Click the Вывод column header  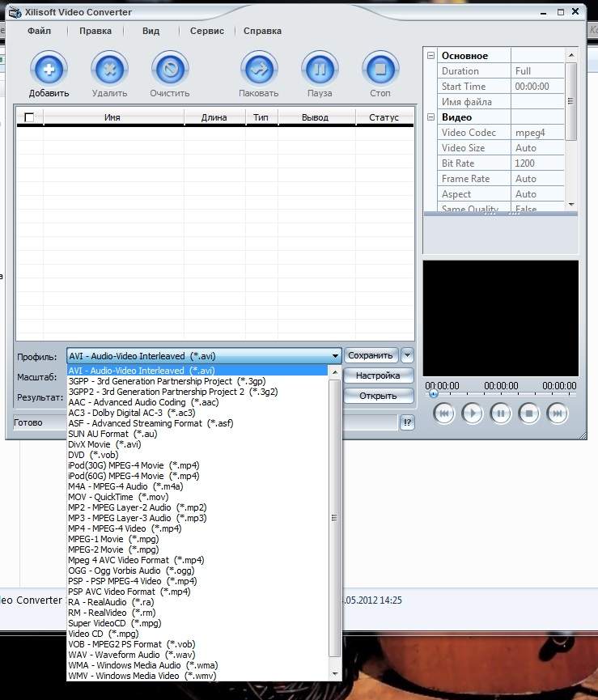[316, 117]
